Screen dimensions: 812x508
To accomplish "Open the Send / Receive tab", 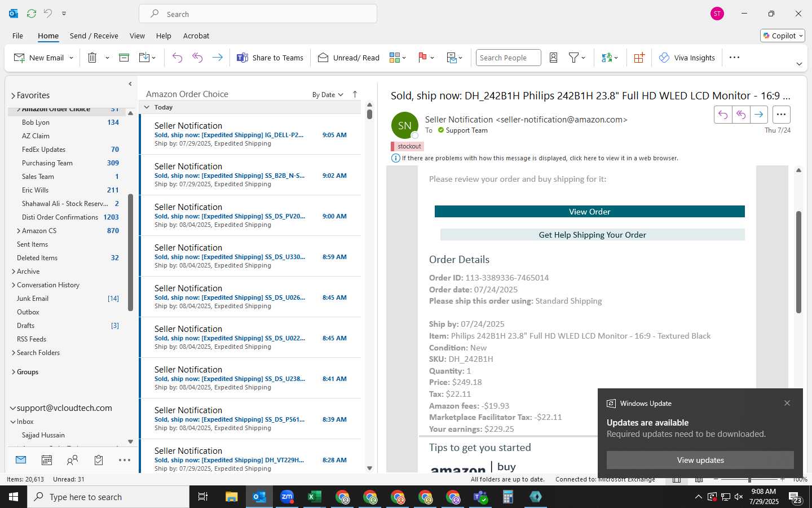I will click(x=94, y=36).
